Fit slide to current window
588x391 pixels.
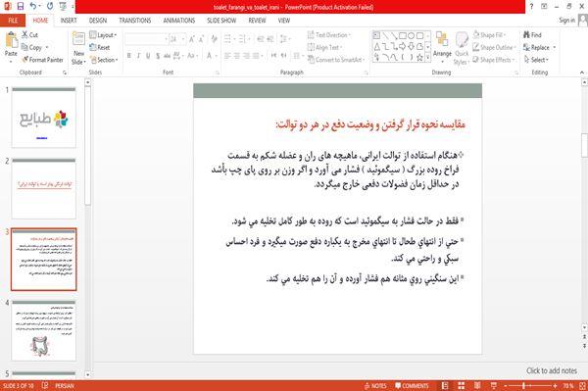(x=582, y=385)
